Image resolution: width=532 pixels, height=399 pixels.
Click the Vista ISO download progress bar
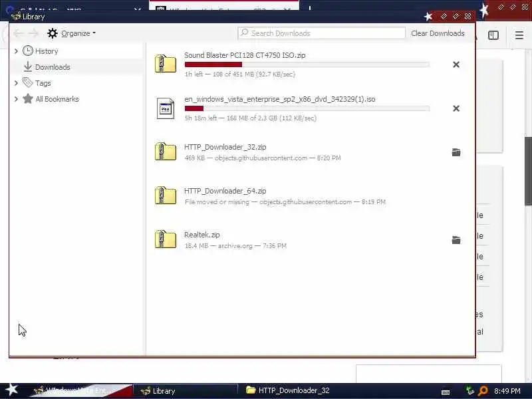pyautogui.click(x=307, y=108)
